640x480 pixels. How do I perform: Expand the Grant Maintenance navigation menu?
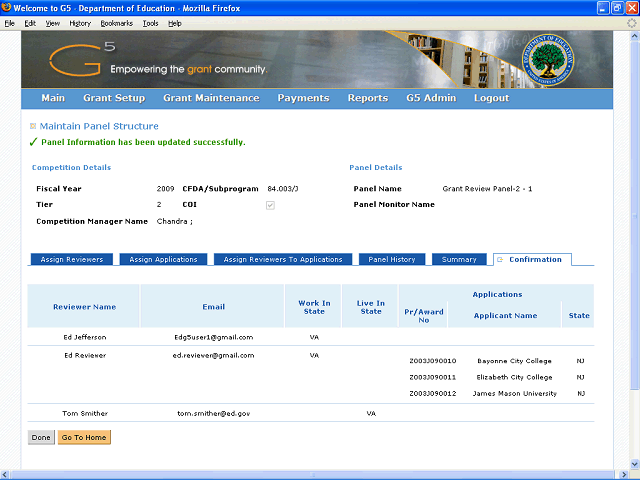tap(211, 98)
